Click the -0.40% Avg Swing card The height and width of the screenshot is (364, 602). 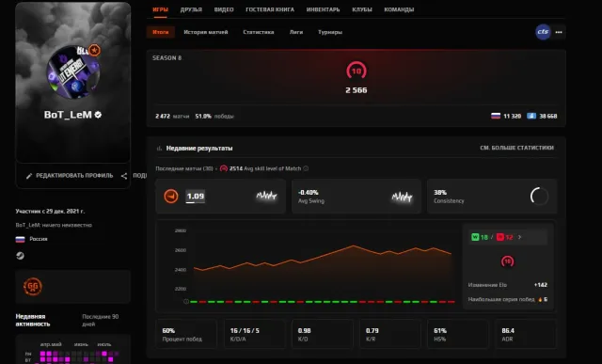(x=356, y=197)
